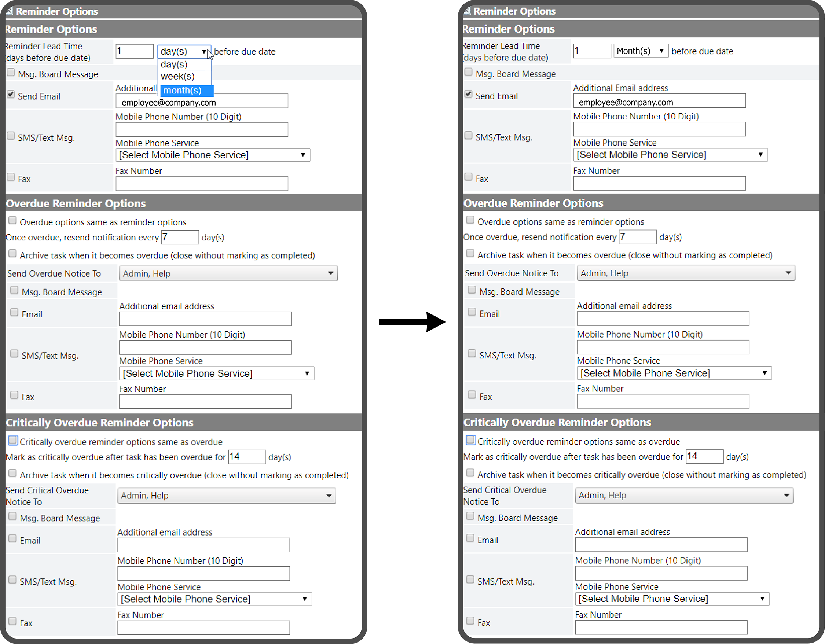Tick Msg. Board Message under left Overdue options
Image resolution: width=825 pixels, height=644 pixels.
[14, 290]
